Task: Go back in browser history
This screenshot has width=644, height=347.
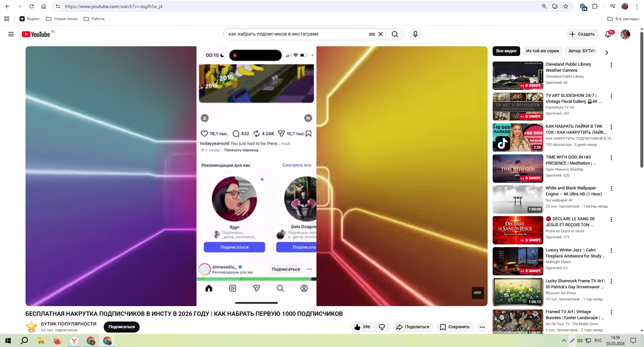Action: [7, 6]
